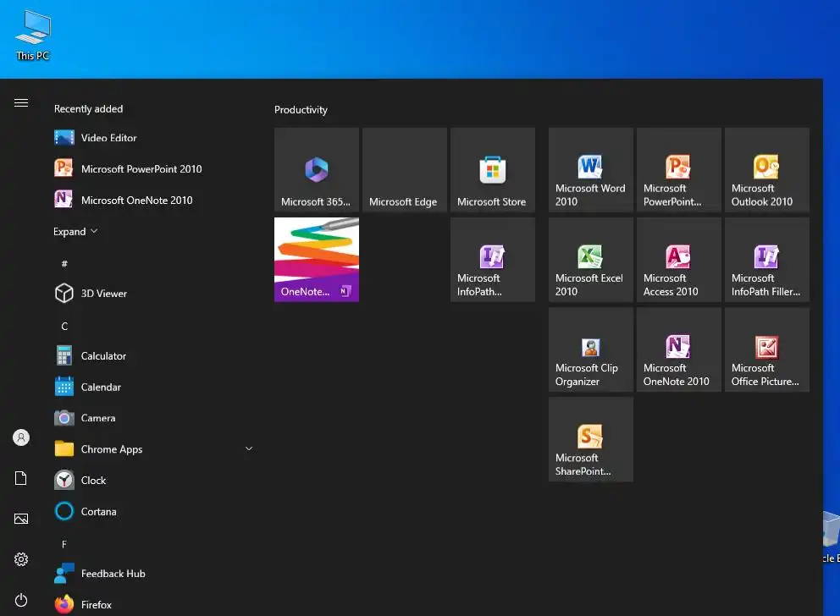Expand the Recently added list
The image size is (840, 616).
(x=75, y=231)
